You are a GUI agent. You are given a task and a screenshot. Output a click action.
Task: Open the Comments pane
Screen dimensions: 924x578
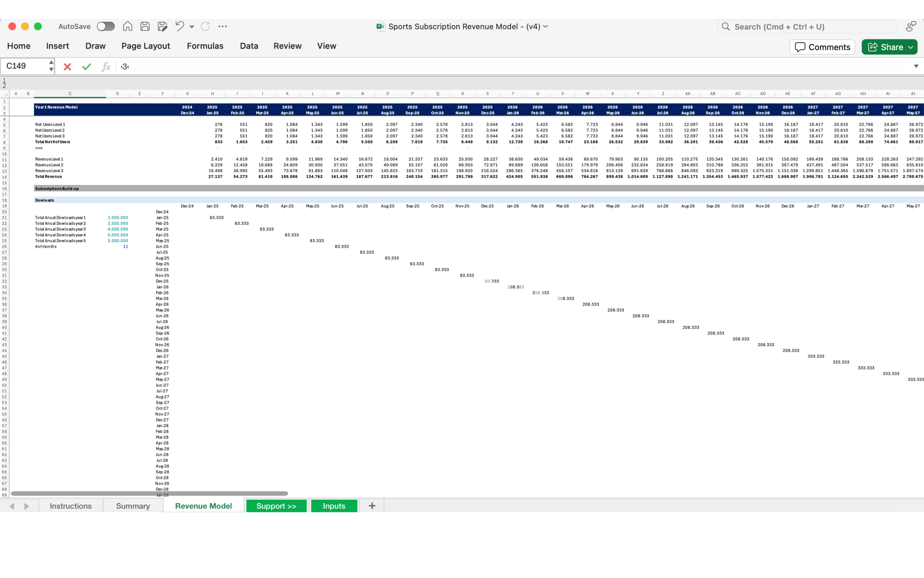[x=822, y=47]
